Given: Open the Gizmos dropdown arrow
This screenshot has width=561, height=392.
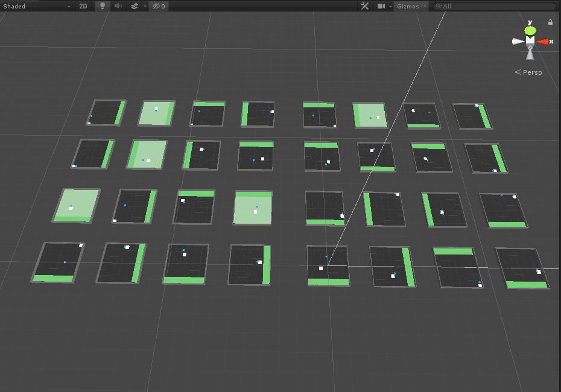Looking at the screenshot, I should (x=425, y=6).
